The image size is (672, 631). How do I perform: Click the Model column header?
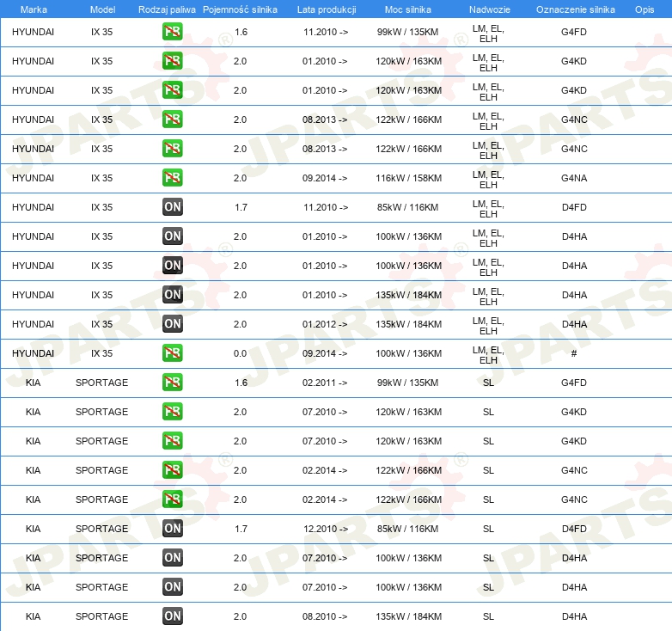[x=101, y=9]
